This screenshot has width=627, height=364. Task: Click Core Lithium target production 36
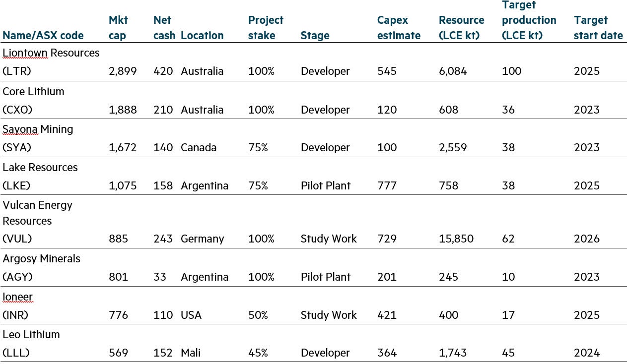click(x=508, y=110)
